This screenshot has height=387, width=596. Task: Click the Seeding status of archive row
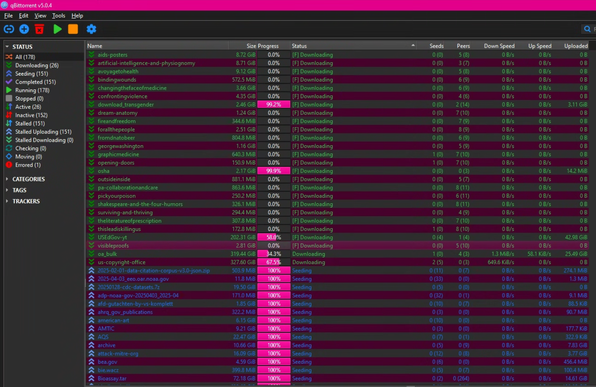coord(302,345)
